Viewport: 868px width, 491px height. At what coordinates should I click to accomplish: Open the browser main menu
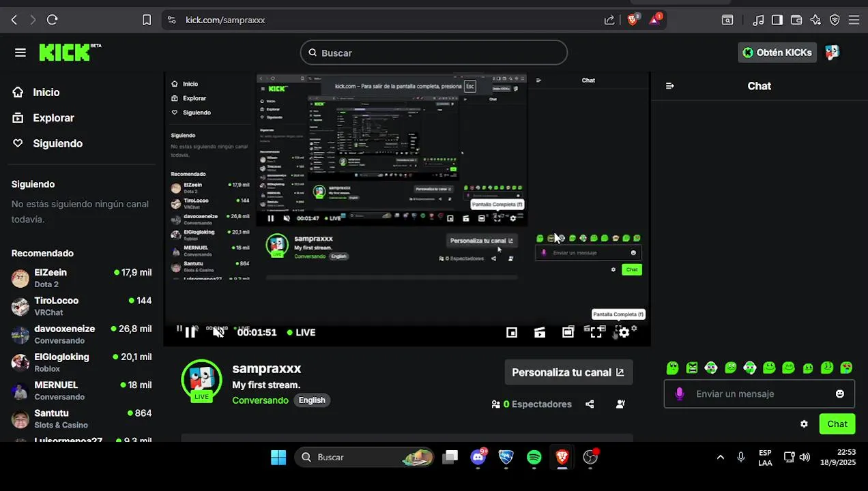click(854, 20)
